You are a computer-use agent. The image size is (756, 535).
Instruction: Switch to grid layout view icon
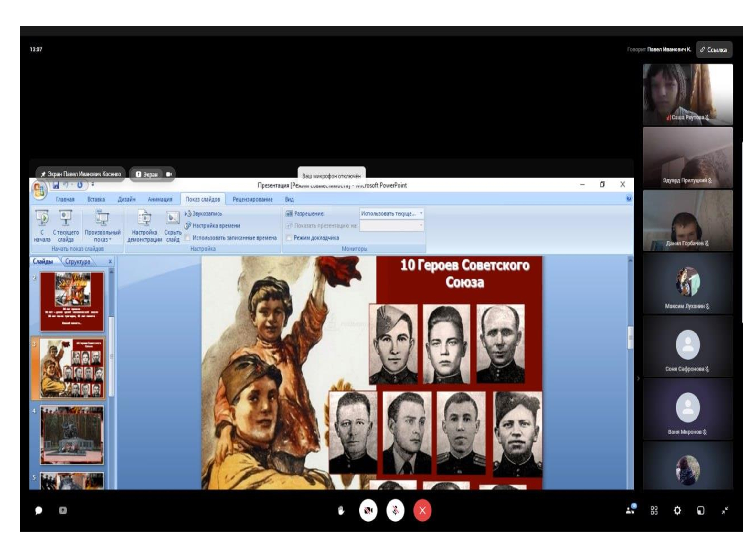[654, 510]
